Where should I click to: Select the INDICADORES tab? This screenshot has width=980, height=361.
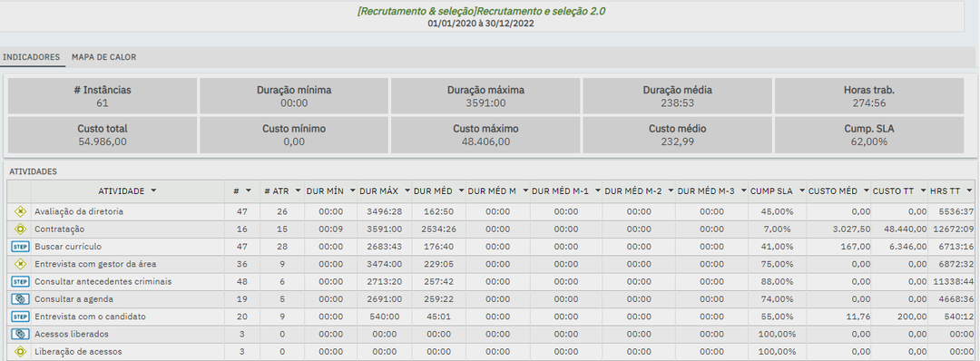(x=31, y=57)
